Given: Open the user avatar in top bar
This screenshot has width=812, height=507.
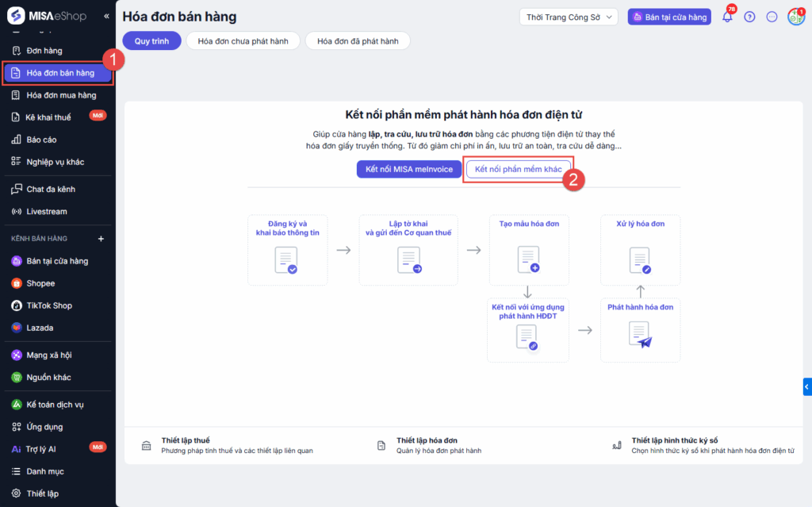Looking at the screenshot, I should 795,17.
